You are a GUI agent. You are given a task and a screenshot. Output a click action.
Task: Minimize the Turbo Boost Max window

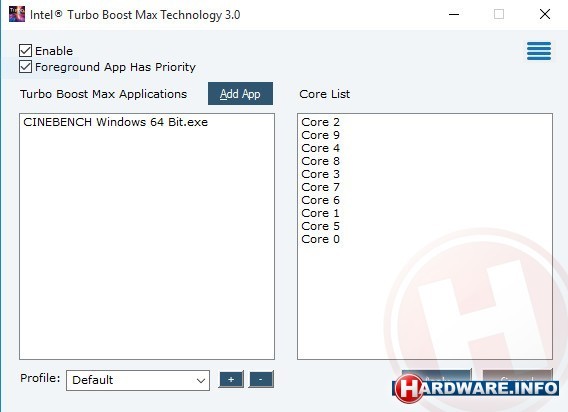point(454,14)
